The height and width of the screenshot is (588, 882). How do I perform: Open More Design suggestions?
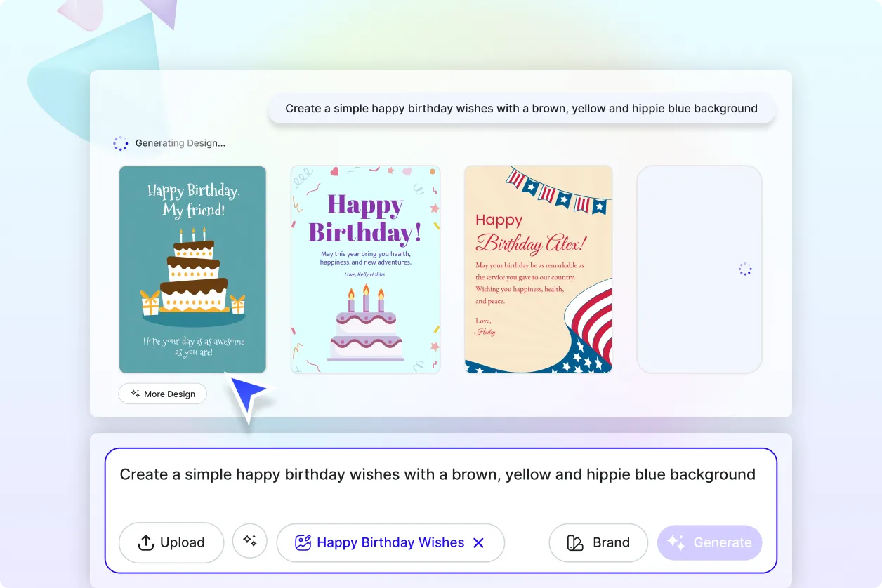tap(162, 394)
